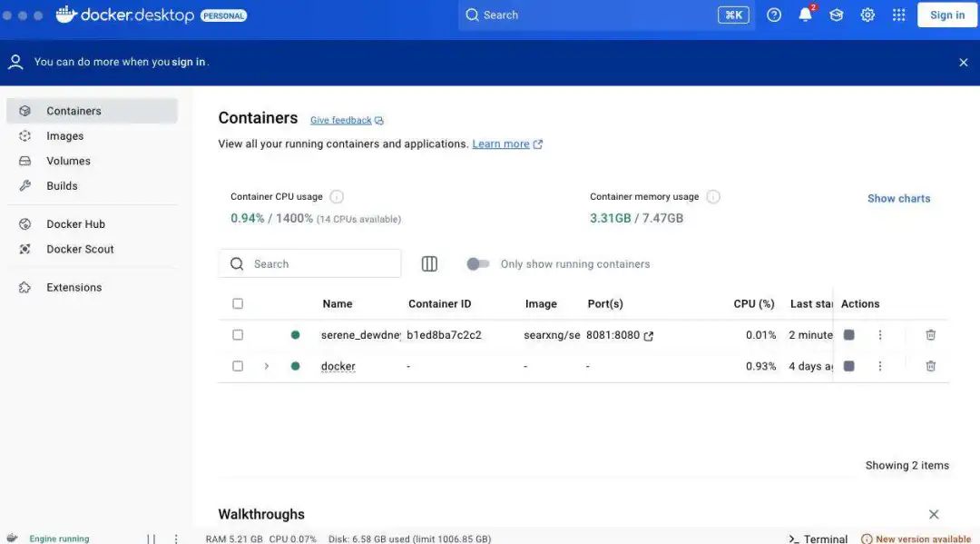980x544 pixels.
Task: Toggle Only show running containers
Action: (478, 264)
